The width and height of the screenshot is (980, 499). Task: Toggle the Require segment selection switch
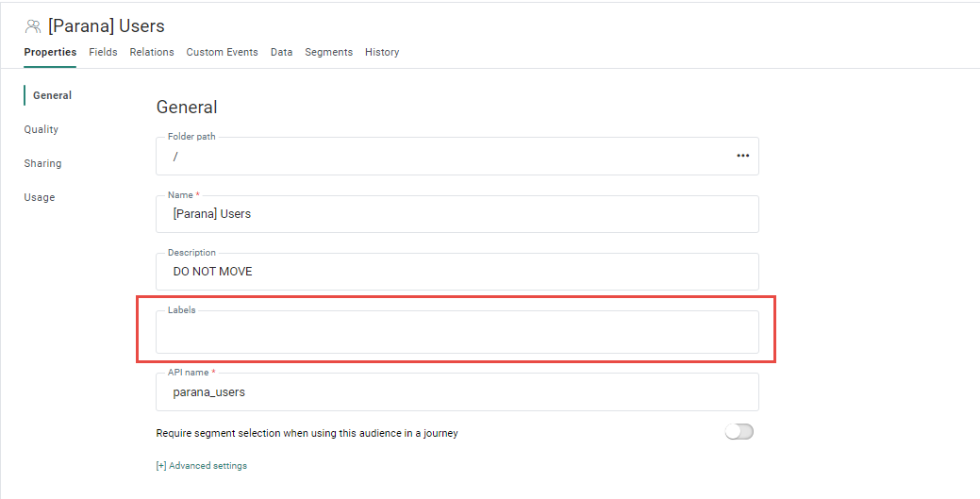tap(739, 432)
